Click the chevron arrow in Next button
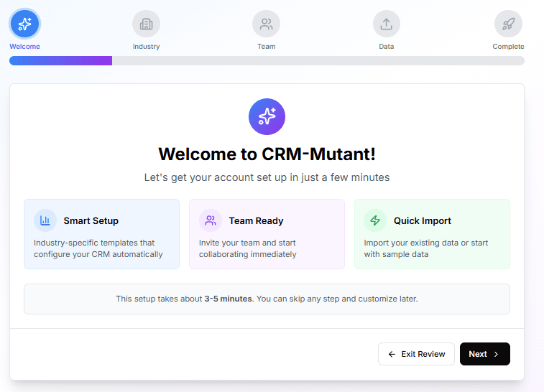Image resolution: width=544 pixels, height=392 pixels. click(496, 354)
